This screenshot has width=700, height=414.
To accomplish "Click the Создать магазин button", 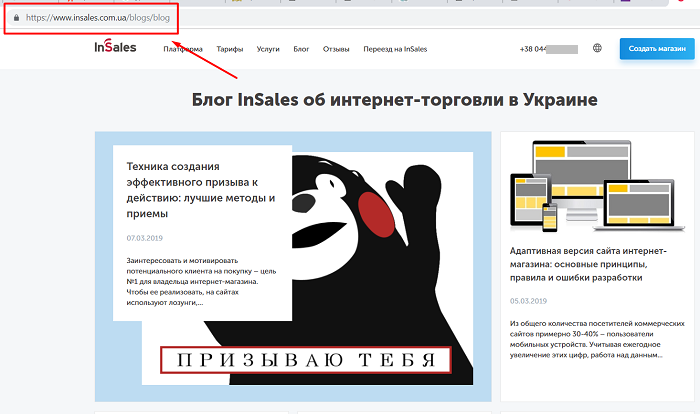I will [657, 49].
